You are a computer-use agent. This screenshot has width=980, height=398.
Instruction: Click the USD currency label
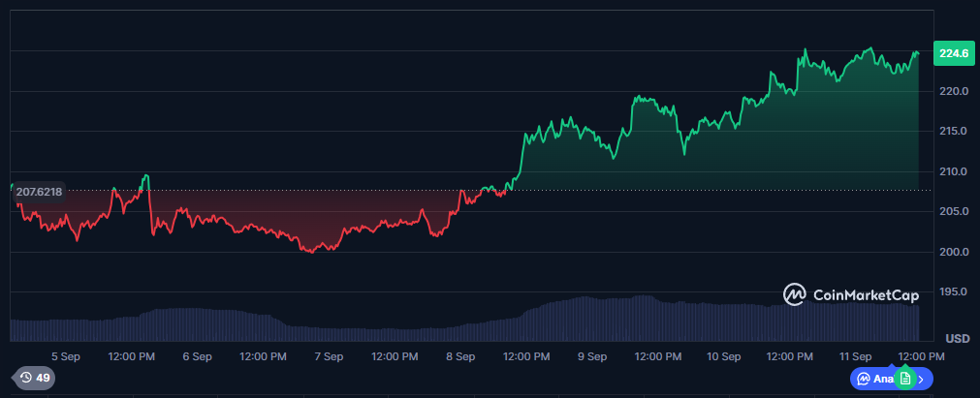click(958, 339)
